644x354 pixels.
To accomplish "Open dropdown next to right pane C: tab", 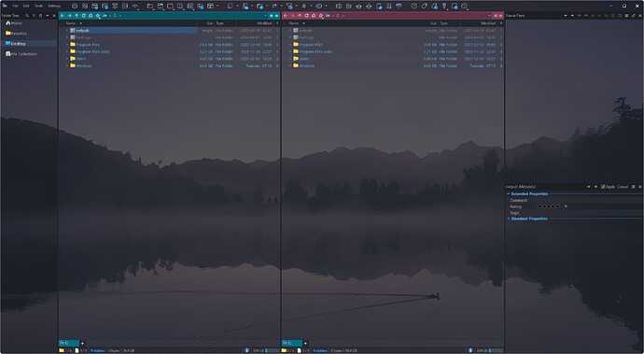I will [x=305, y=344].
